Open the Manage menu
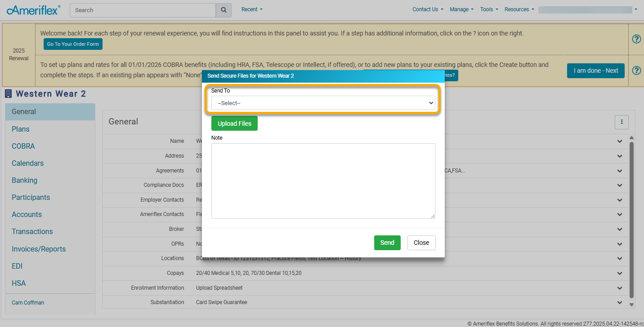Image resolution: width=644 pixels, height=327 pixels. click(461, 9)
